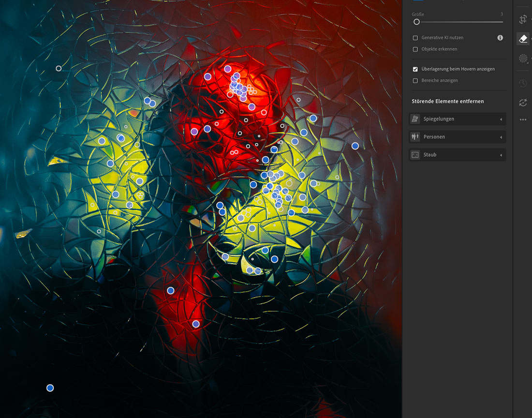Enable the Bereiche anzeigen checkbox

point(415,81)
